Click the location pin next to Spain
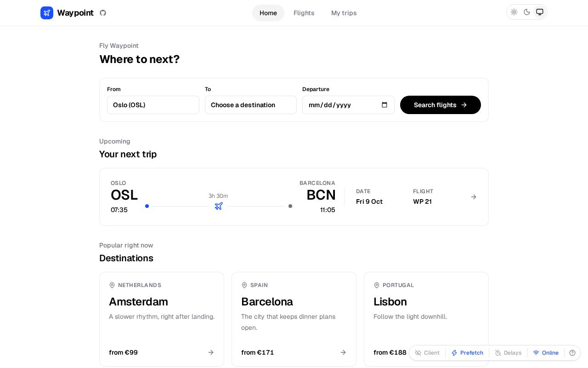 tap(244, 285)
